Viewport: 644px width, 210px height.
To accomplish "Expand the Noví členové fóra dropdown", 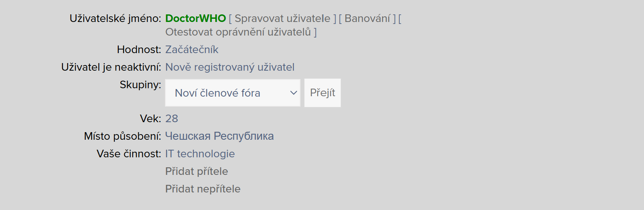I will 232,93.
